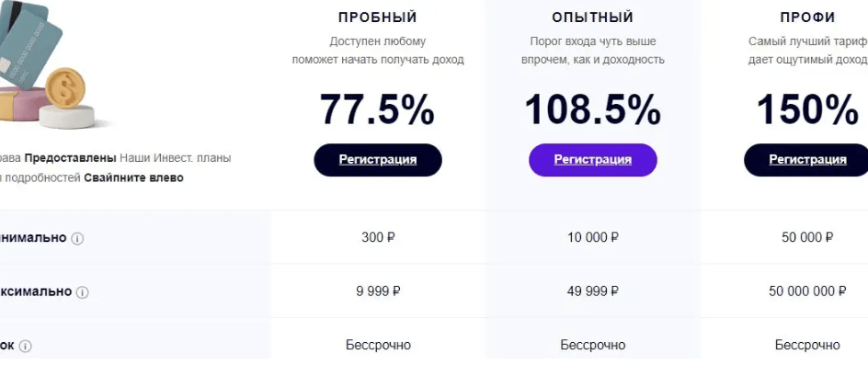This screenshot has width=868, height=377.
Task: Click Бессрочно term in Опытный column
Action: pos(592,346)
